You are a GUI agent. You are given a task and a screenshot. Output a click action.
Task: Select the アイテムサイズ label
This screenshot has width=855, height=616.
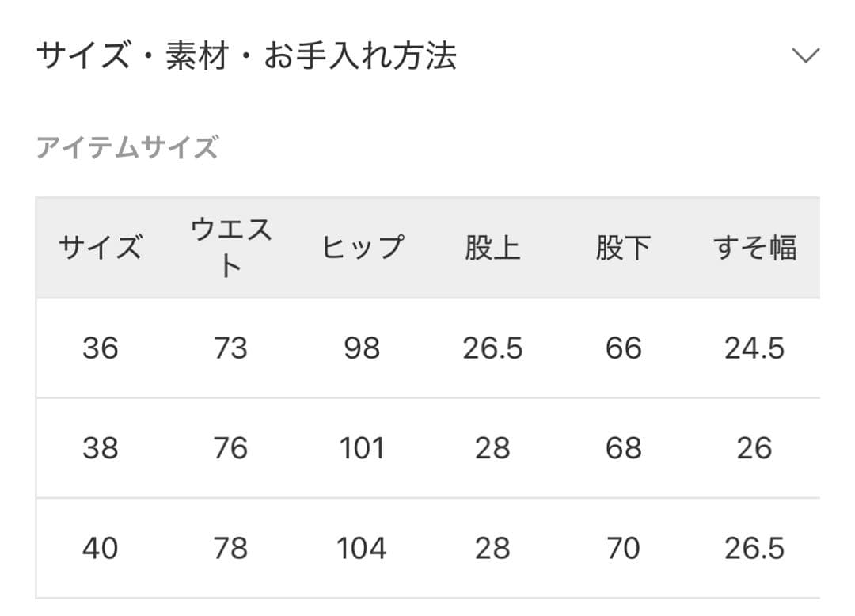coord(127,146)
